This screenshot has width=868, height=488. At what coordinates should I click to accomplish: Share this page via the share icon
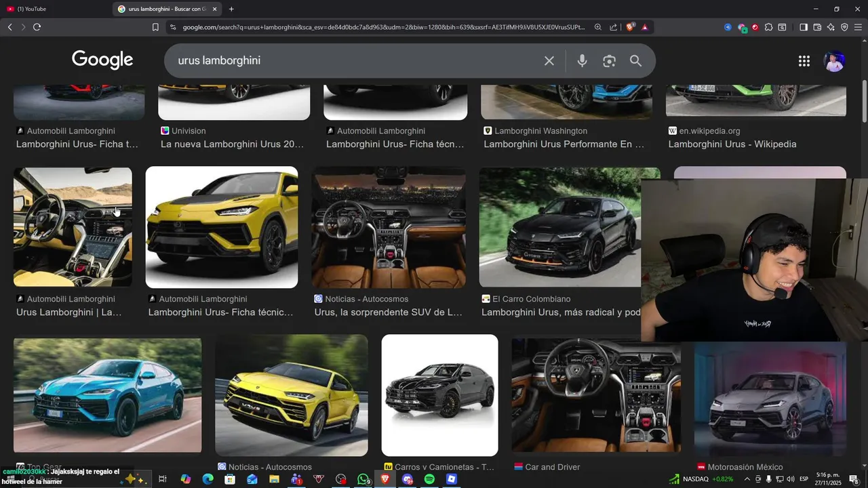tap(614, 27)
